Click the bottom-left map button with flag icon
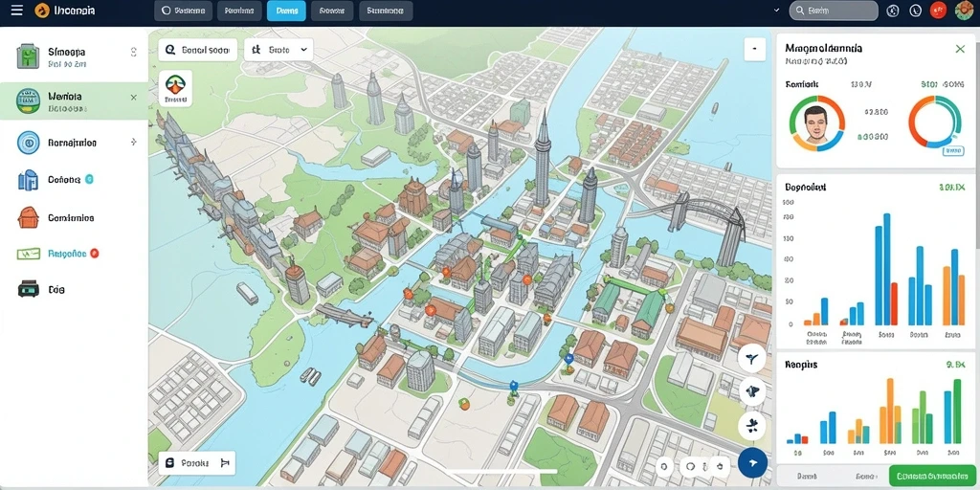980x490 pixels. point(197,463)
